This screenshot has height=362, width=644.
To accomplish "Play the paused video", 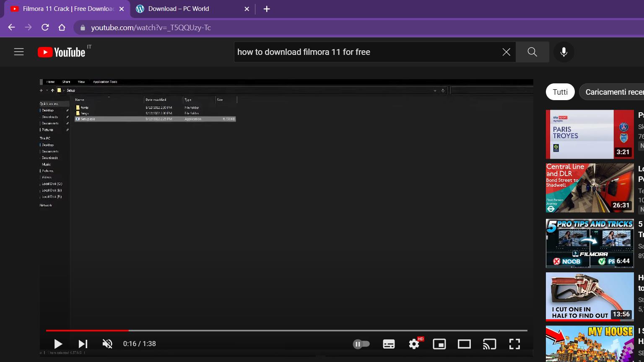I will point(58,344).
